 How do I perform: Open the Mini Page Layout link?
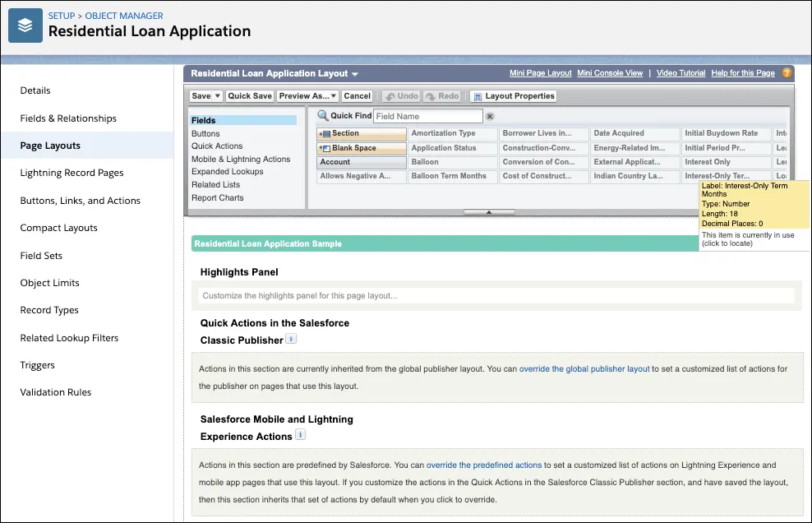[x=540, y=73]
